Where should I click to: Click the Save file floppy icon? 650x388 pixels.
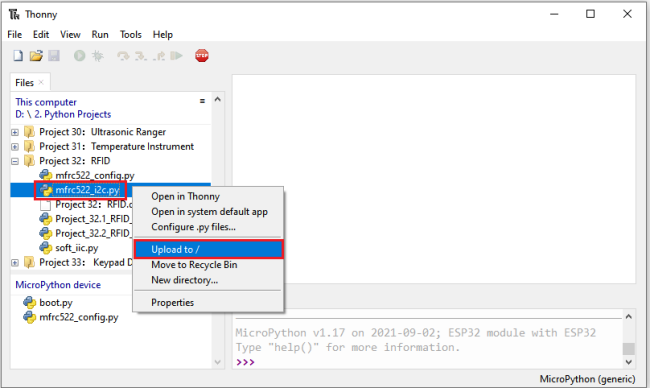(54, 56)
